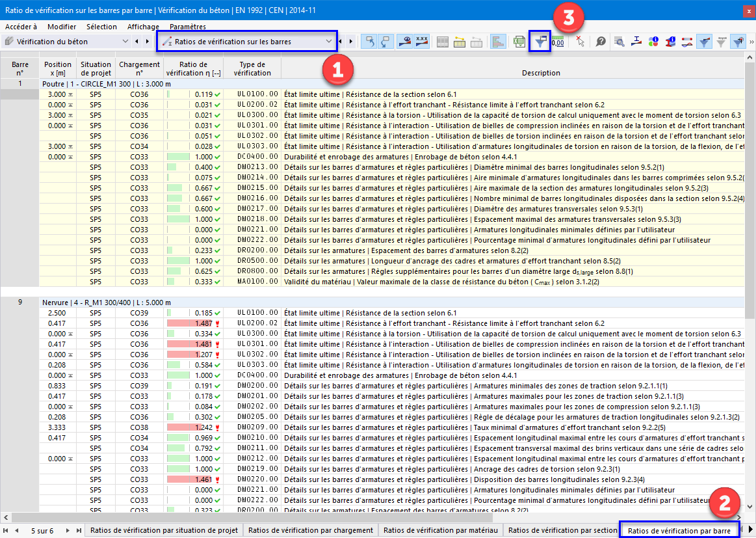
Task: Click previous arrow after the Ratios dropdown
Action: [x=341, y=42]
